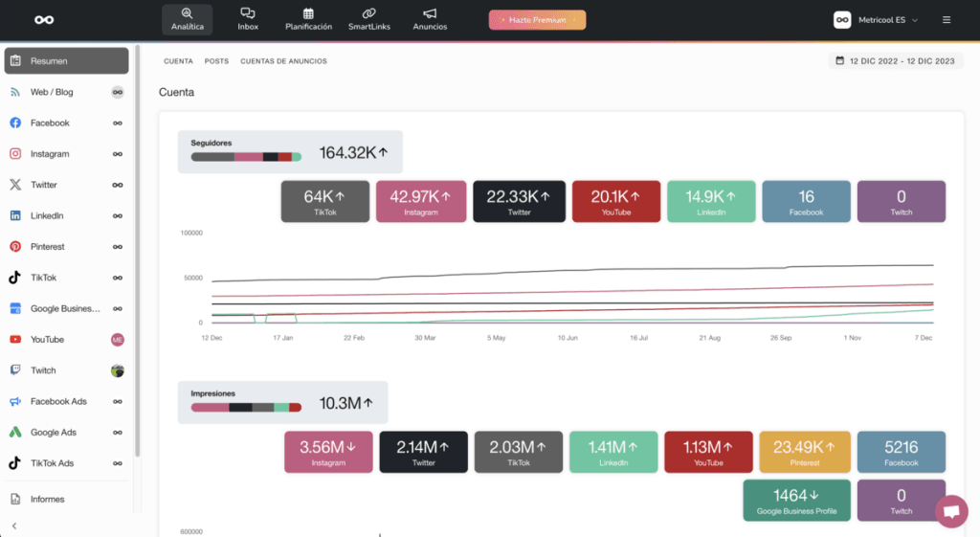
Task: Click the YouTube sidebar icon
Action: coord(15,340)
